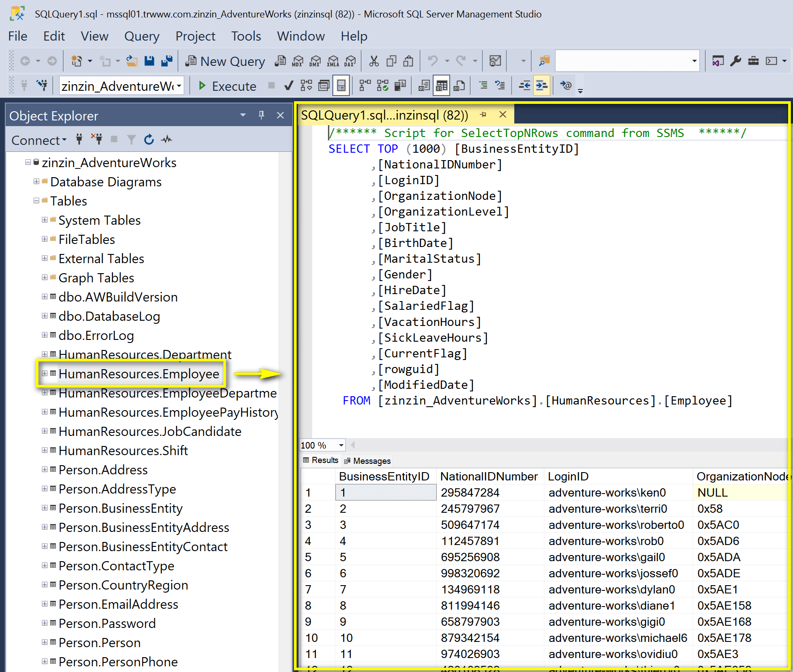This screenshot has width=793, height=672.
Task: Toggle Include Client Statistics
Action: pos(400,86)
